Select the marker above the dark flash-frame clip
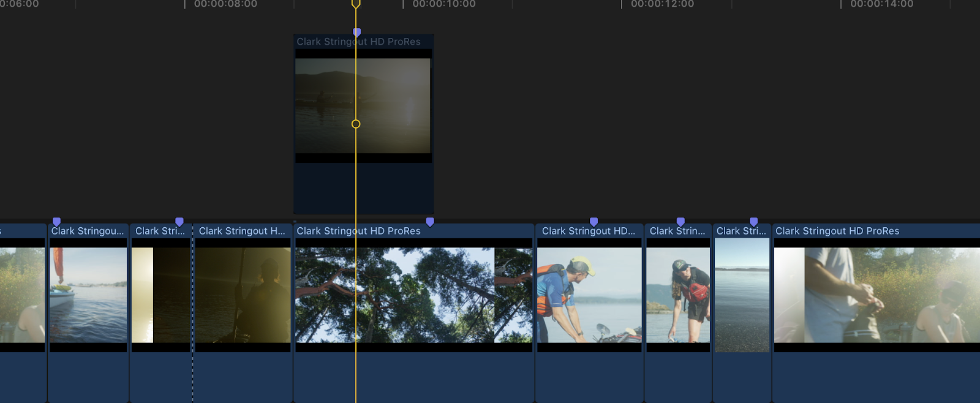The image size is (980, 403). 179,221
